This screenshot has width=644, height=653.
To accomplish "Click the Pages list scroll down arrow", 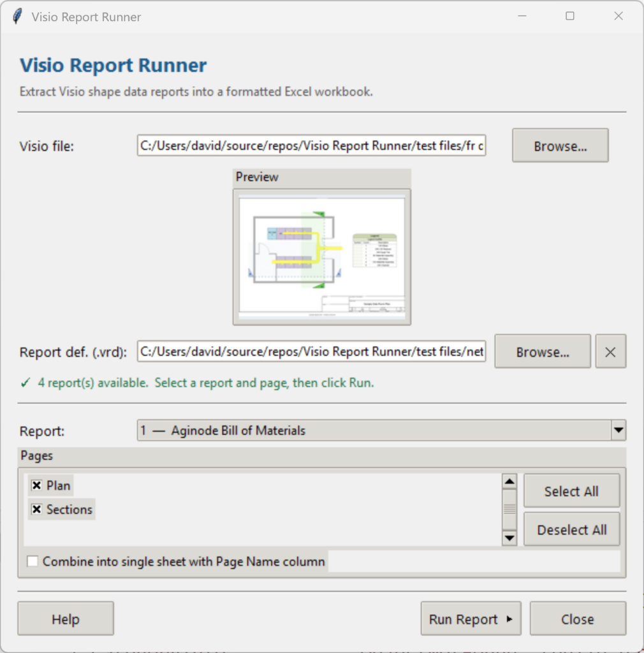I will [509, 538].
